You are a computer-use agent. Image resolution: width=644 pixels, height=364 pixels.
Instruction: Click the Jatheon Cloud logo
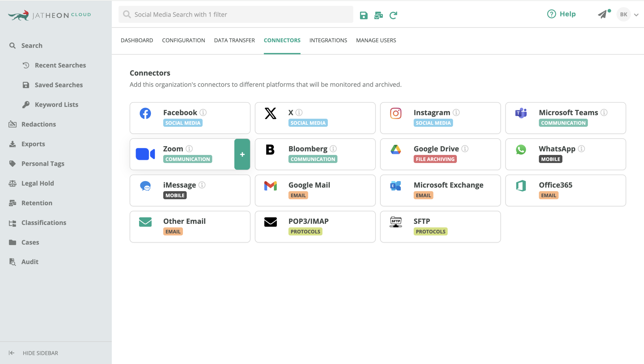(x=49, y=15)
